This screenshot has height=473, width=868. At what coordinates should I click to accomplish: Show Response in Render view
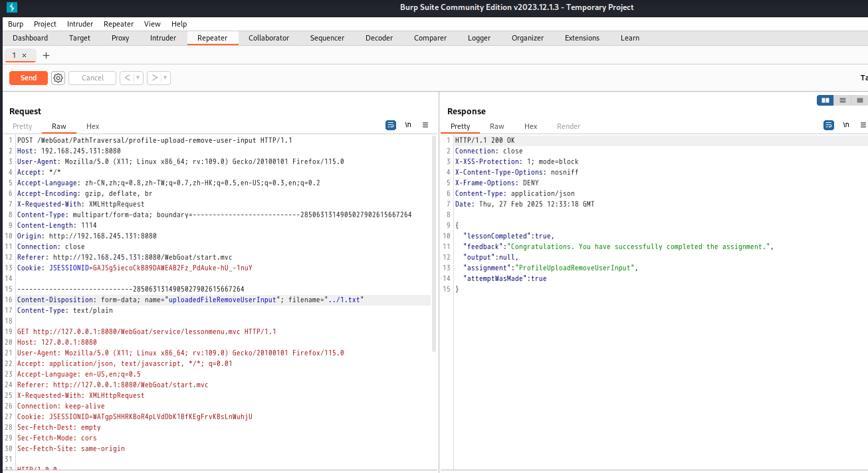pyautogui.click(x=569, y=126)
